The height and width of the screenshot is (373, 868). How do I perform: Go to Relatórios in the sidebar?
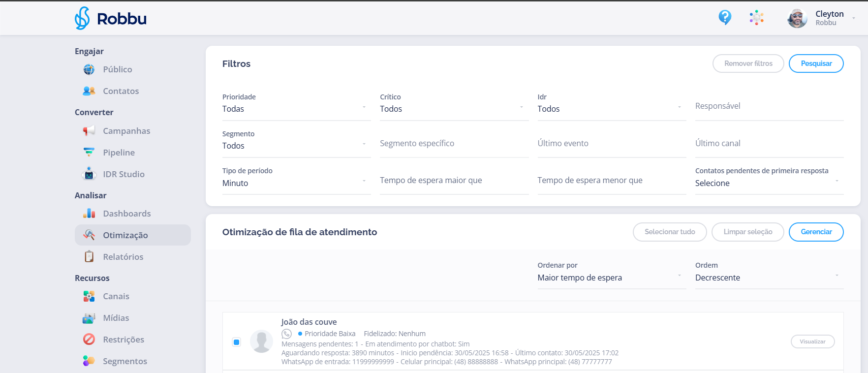[123, 257]
